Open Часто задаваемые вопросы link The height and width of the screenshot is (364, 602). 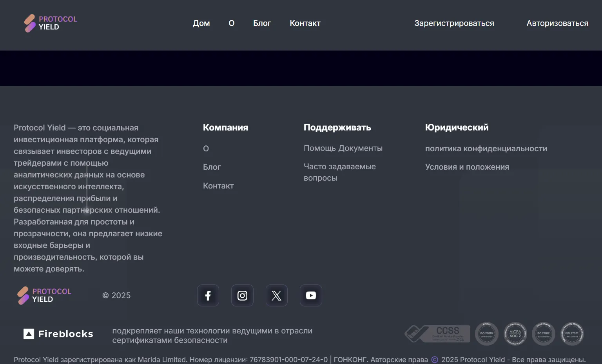(340, 172)
